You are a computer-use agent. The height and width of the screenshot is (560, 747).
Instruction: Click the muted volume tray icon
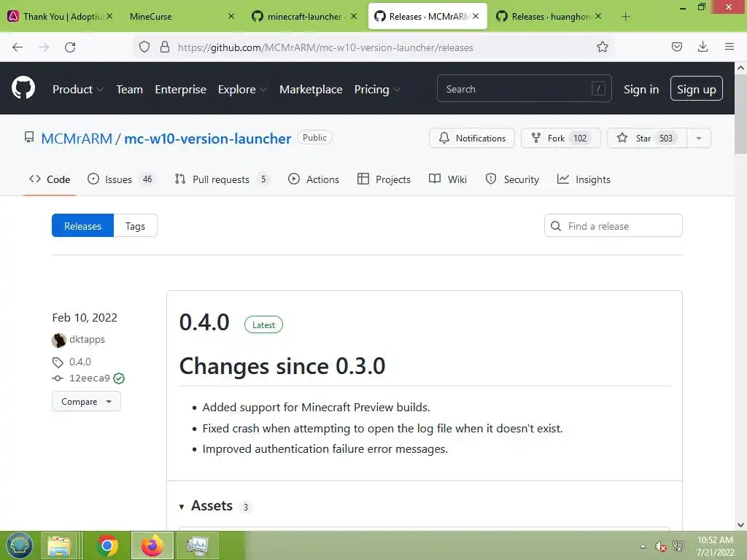660,546
